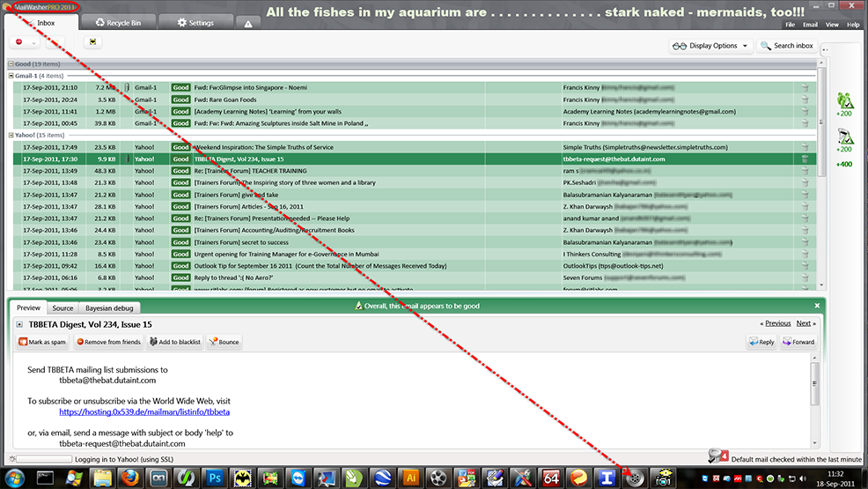868x489 pixels.
Task: Click the friends status icon in right sidebar
Action: 845,100
